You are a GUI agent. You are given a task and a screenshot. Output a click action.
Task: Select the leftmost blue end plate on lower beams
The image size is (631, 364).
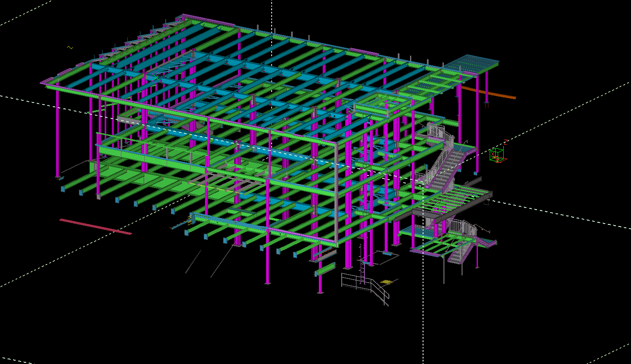tap(63, 189)
